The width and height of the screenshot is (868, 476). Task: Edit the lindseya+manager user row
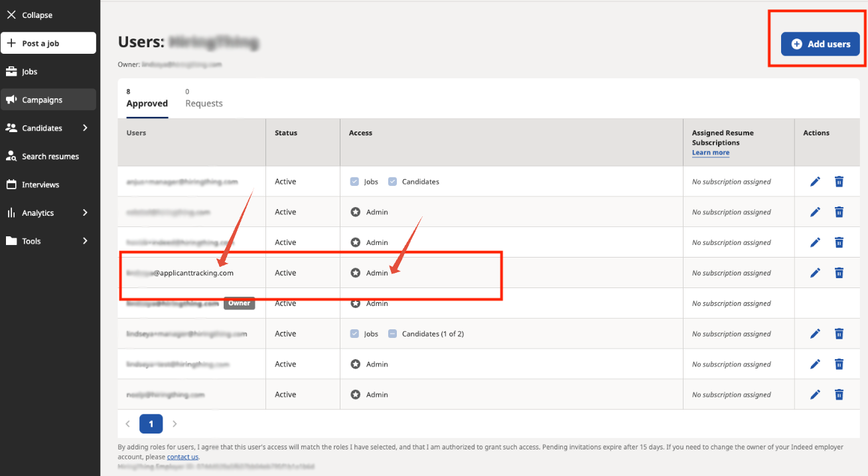pos(816,334)
